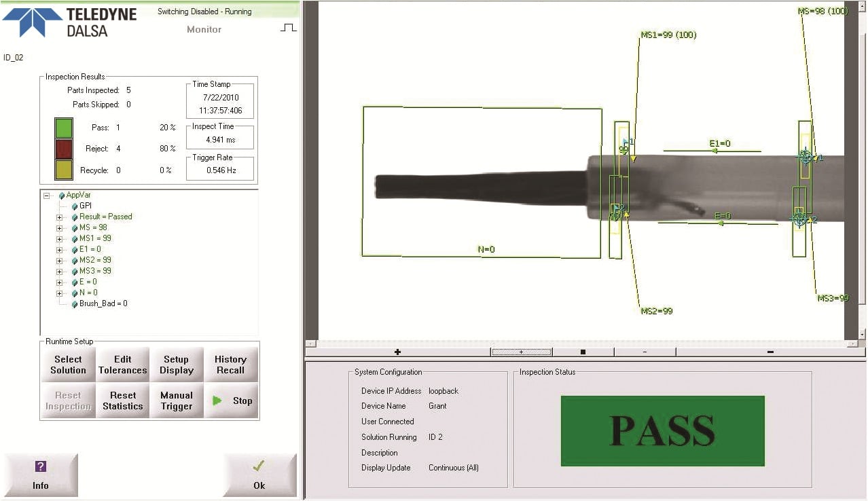Select the Brush_Bad = 0 tree item
The width and height of the screenshot is (868, 501).
tap(103, 303)
